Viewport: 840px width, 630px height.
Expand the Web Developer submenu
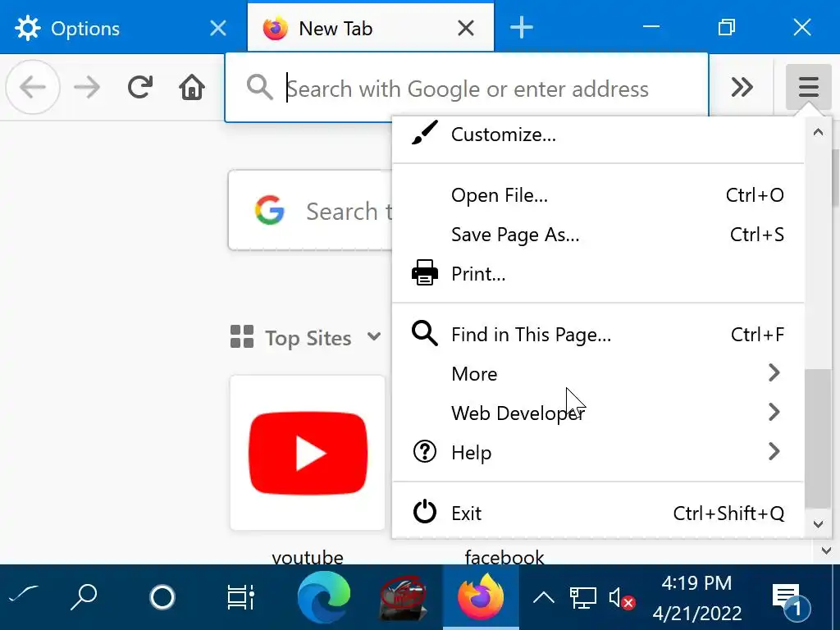point(598,413)
